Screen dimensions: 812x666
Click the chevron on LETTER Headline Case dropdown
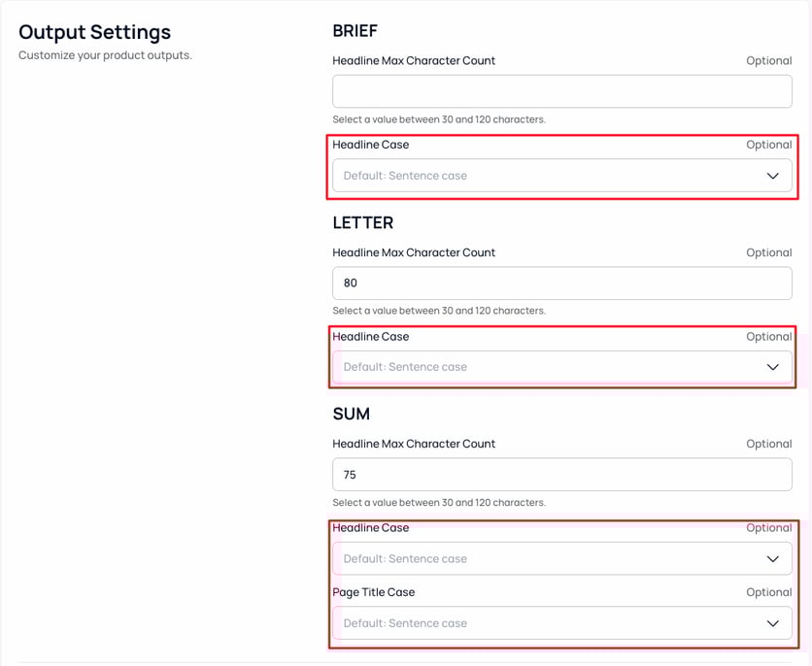pos(773,367)
